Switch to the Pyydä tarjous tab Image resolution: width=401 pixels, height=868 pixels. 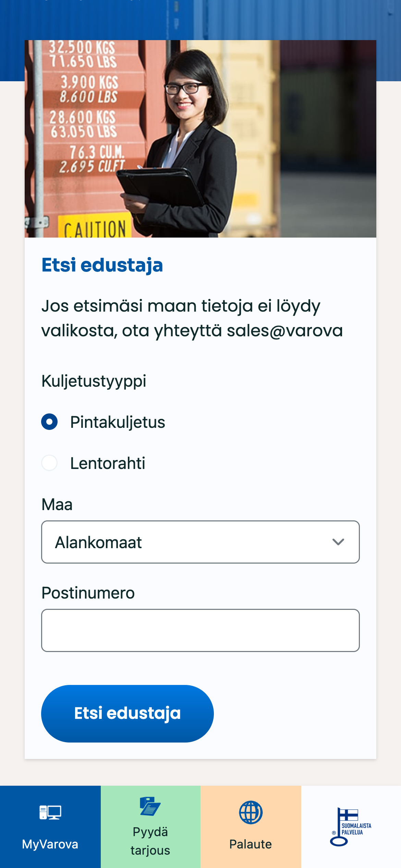(x=150, y=827)
